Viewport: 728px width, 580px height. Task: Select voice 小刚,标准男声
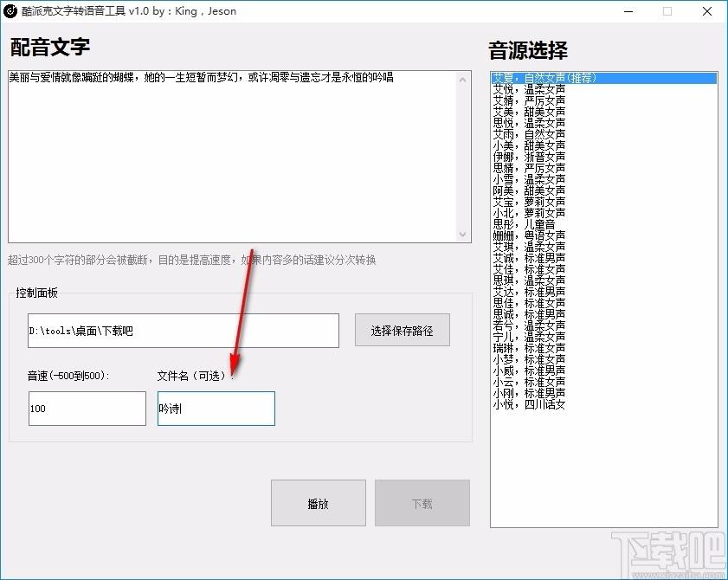click(603, 393)
